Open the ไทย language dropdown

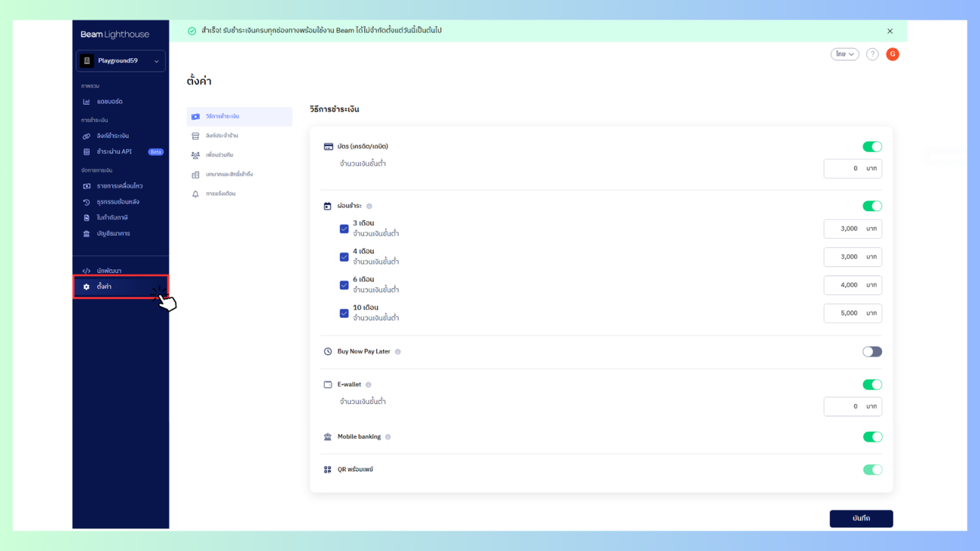pyautogui.click(x=845, y=54)
